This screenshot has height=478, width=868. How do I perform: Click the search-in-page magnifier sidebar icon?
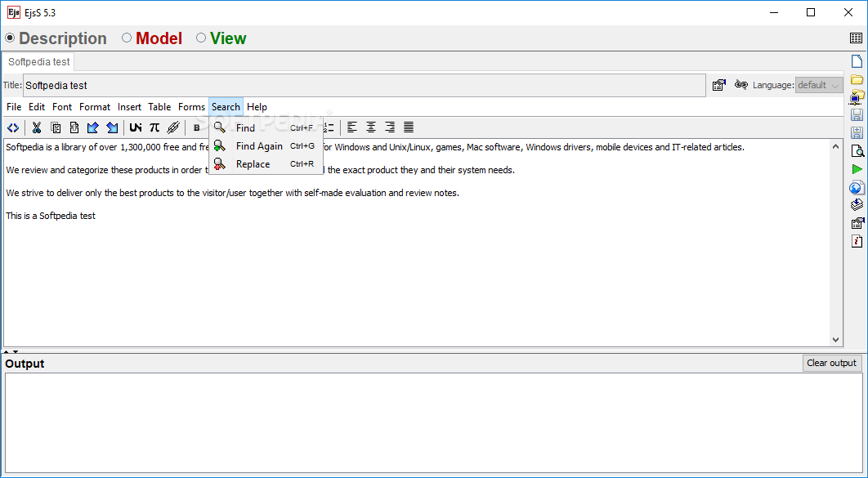857,151
